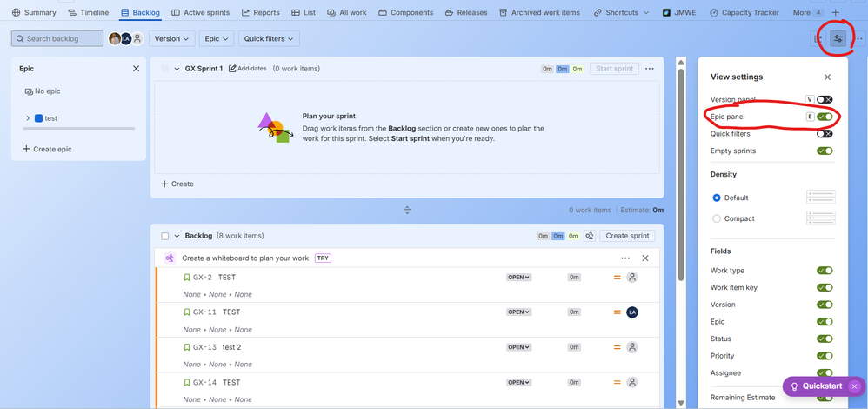Click the Search backlog field
This screenshot has width=868, height=409.
click(57, 39)
